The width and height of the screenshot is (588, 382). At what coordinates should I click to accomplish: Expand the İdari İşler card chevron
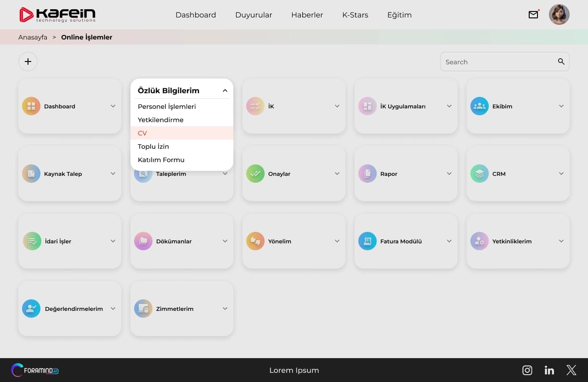113,241
